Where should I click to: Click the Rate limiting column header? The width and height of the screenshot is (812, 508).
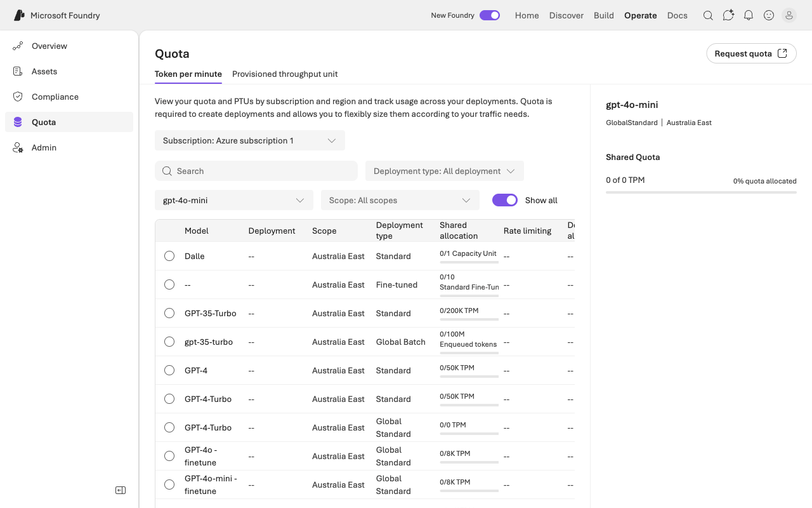[528, 231]
